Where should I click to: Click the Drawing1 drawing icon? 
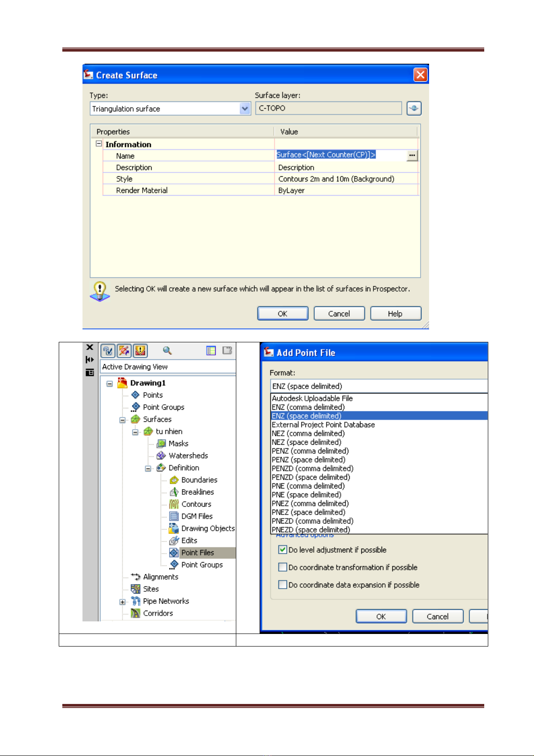(122, 383)
